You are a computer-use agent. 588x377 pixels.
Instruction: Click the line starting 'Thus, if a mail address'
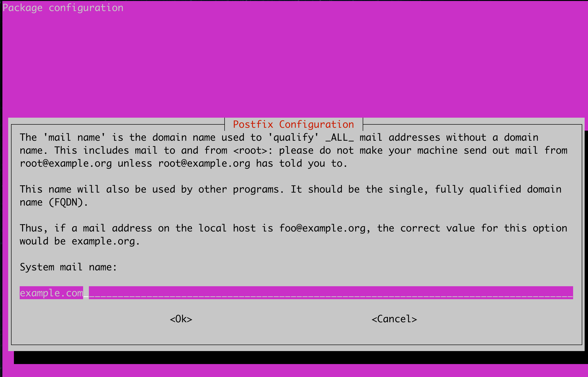(x=294, y=228)
